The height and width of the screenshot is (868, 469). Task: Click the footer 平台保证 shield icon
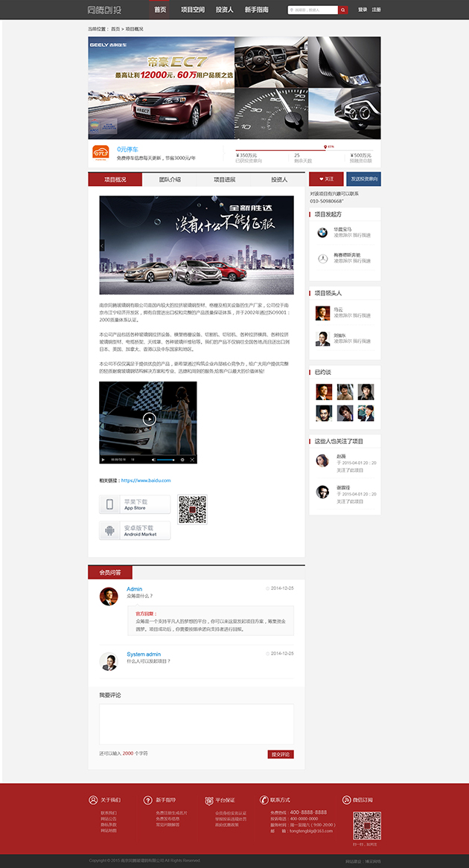209,800
